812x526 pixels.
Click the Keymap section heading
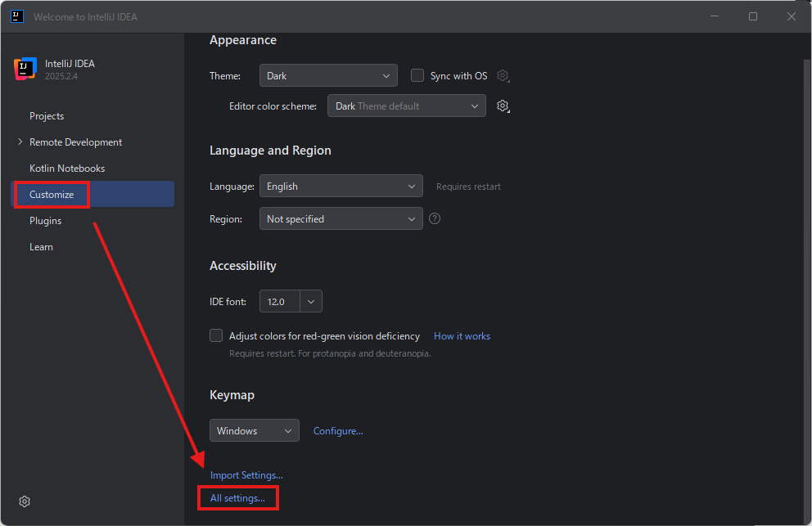[232, 395]
